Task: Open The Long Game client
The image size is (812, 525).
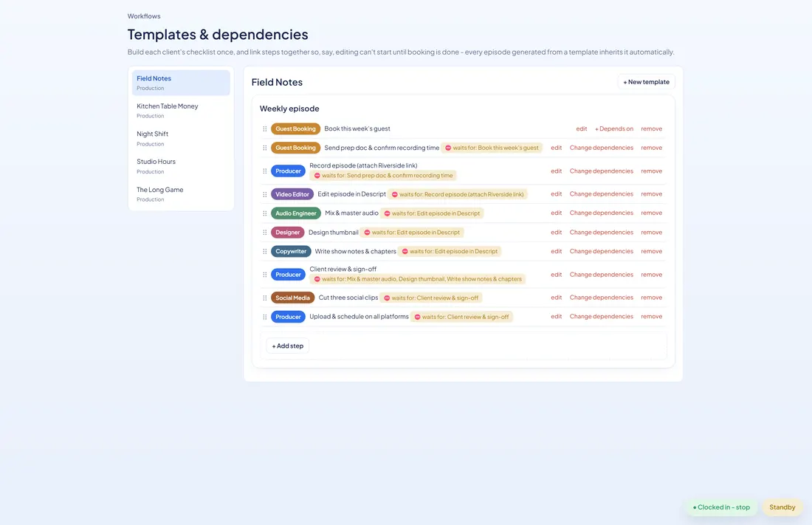Action: 181,194
